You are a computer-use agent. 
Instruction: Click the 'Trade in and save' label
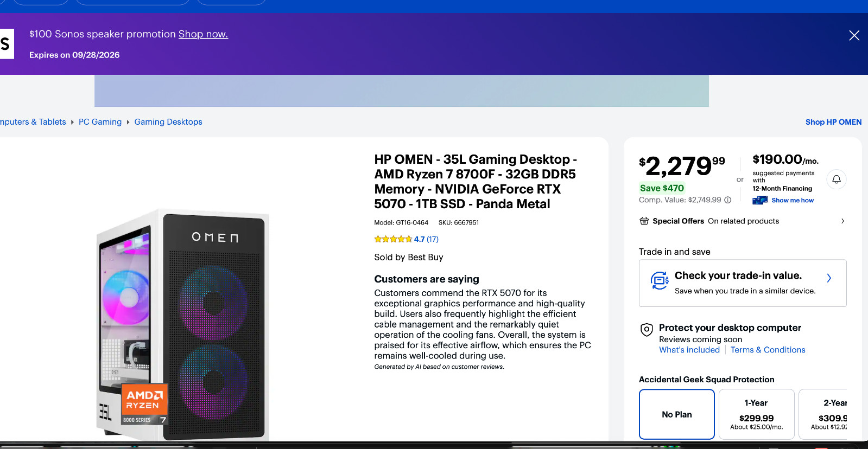pyautogui.click(x=675, y=252)
